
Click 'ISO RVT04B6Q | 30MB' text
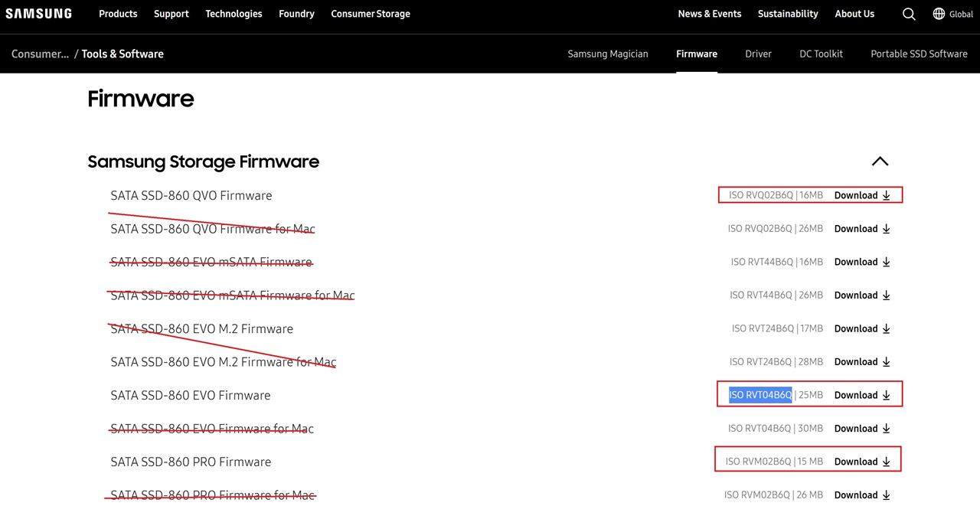pos(776,429)
